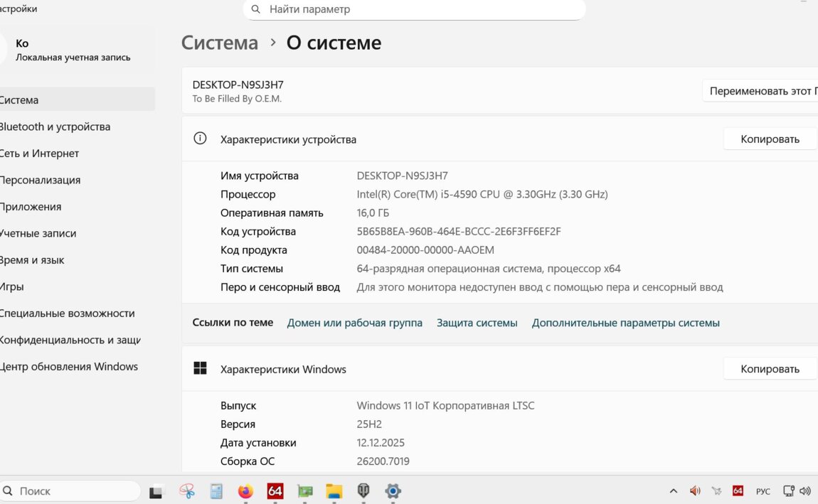
Task: Open Дополнительные параметры системы link
Action: [625, 323]
